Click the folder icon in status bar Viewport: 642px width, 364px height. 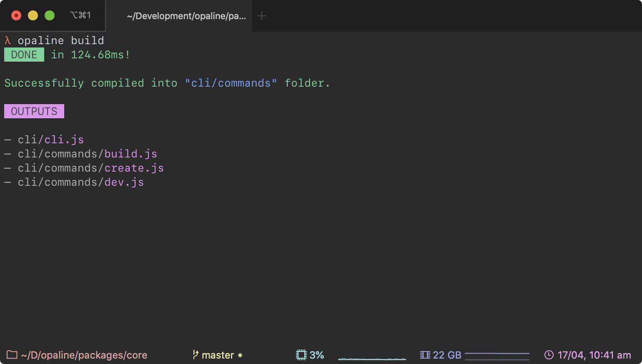coord(12,355)
